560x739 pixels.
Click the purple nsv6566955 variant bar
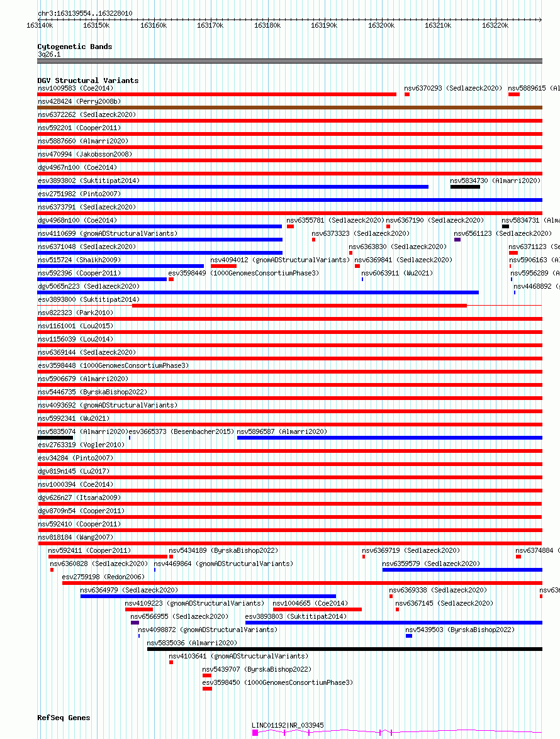pyautogui.click(x=135, y=622)
